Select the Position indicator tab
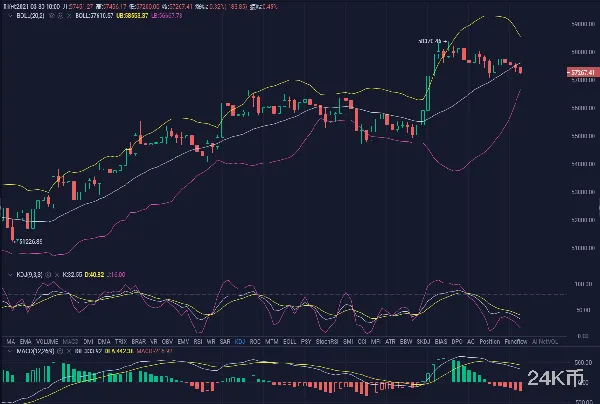The height and width of the screenshot is (404, 600). pos(489,340)
